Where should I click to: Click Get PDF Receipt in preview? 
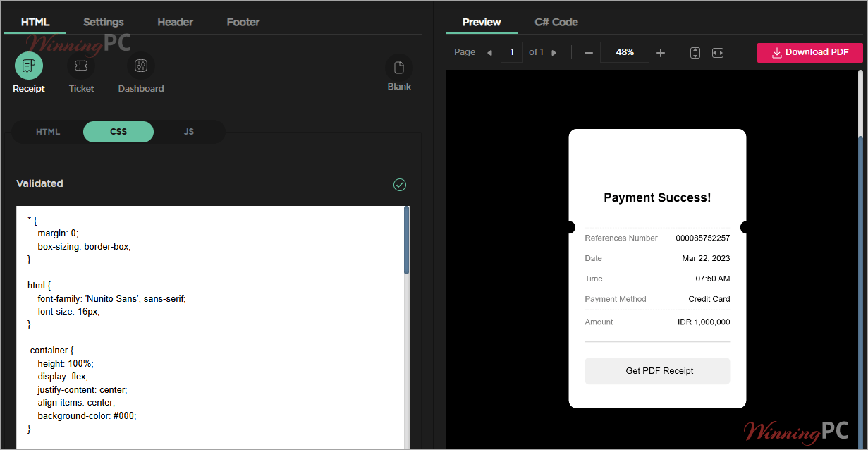pos(657,371)
